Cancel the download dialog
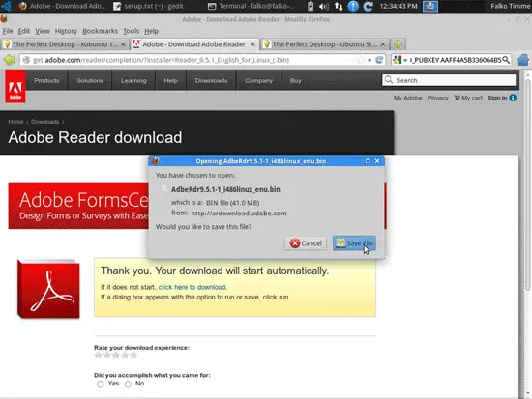The width and height of the screenshot is (532, 399). click(x=306, y=243)
